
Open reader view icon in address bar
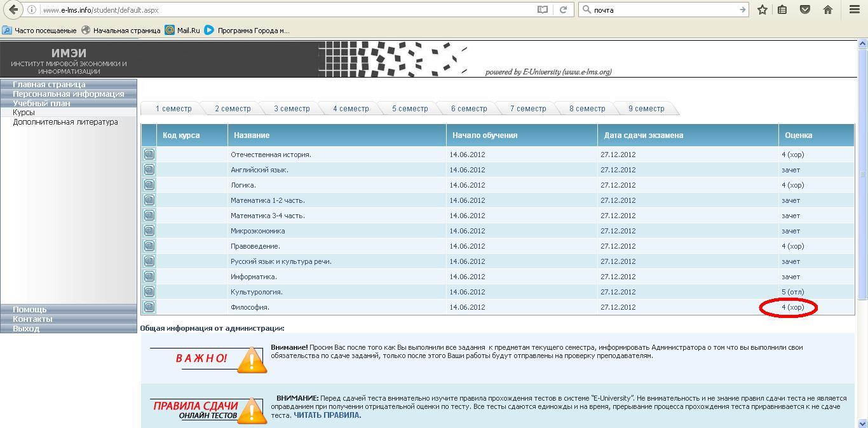coord(543,10)
